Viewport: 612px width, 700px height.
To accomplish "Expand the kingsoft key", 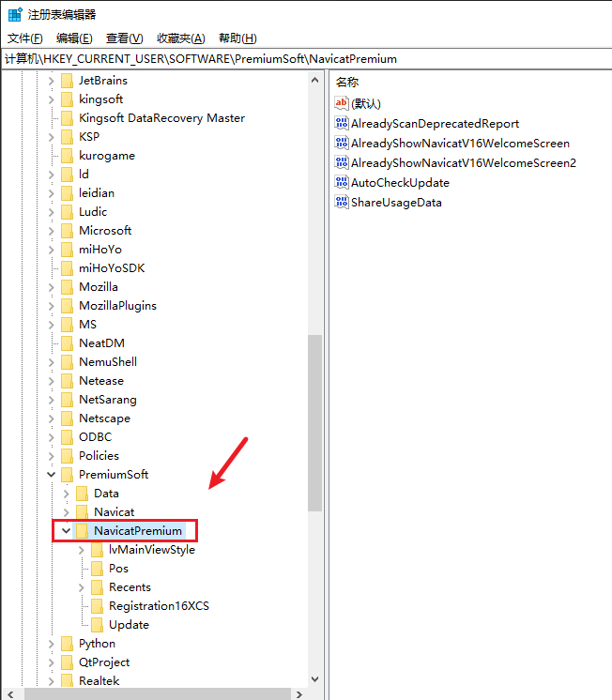I will click(51, 99).
